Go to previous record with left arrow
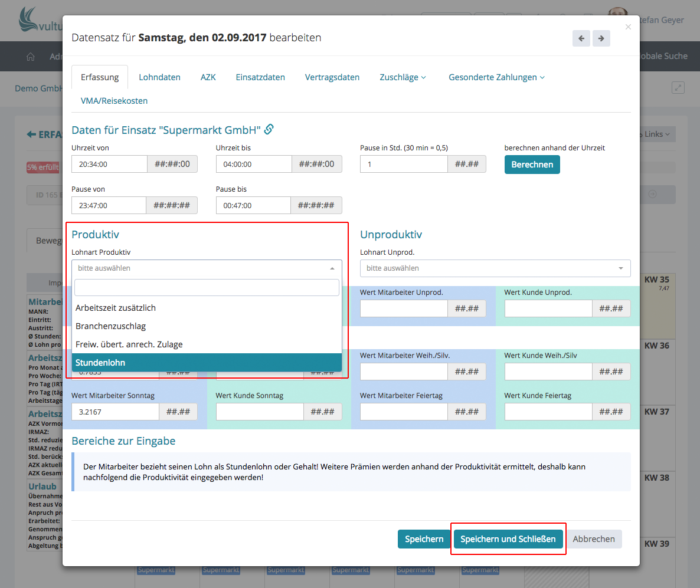Image resolution: width=700 pixels, height=588 pixels. pyautogui.click(x=581, y=38)
